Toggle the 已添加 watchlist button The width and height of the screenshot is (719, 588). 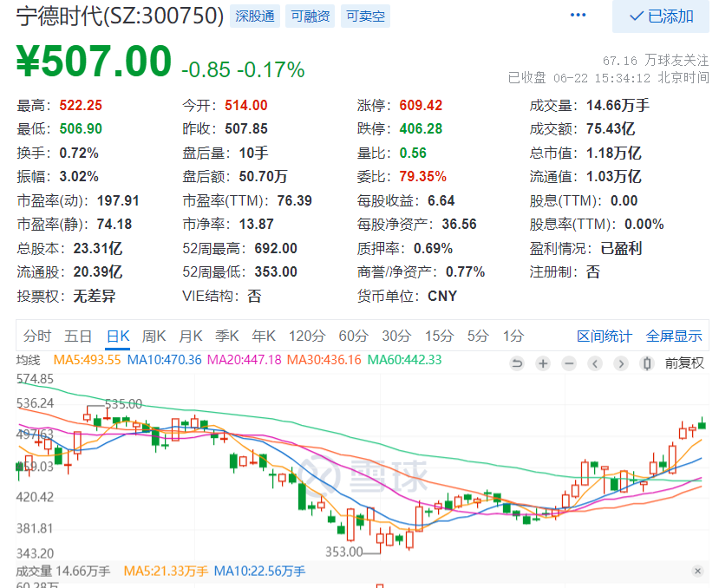click(662, 16)
